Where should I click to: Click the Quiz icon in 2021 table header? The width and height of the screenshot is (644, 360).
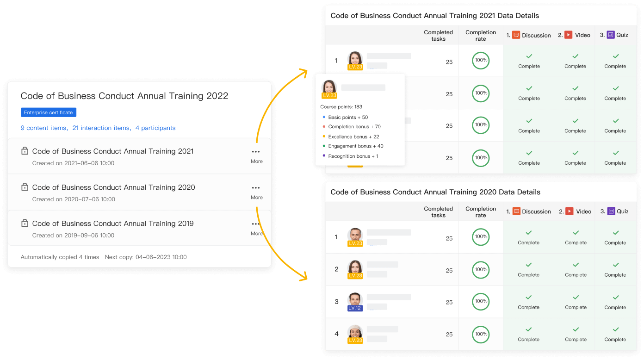[x=611, y=35]
